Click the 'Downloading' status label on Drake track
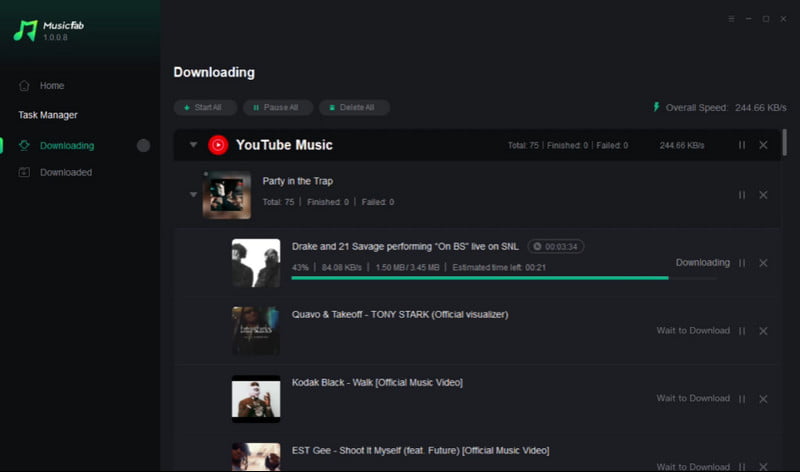 [x=703, y=262]
